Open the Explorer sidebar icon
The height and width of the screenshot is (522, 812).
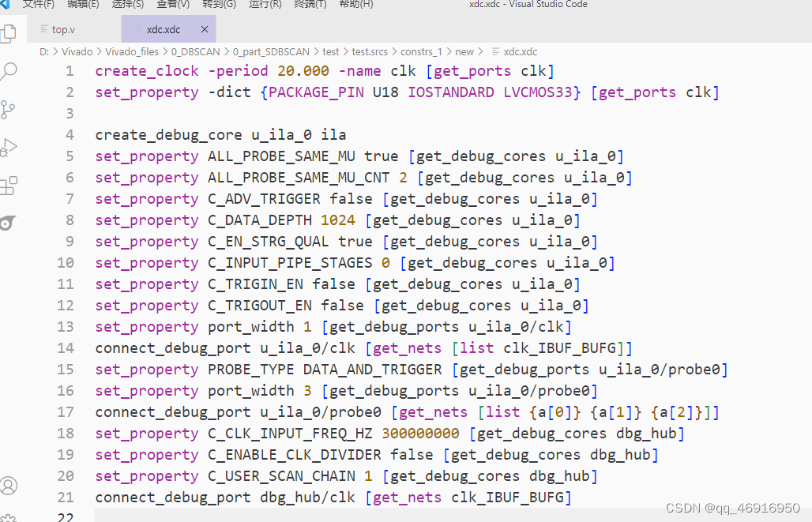(10, 33)
